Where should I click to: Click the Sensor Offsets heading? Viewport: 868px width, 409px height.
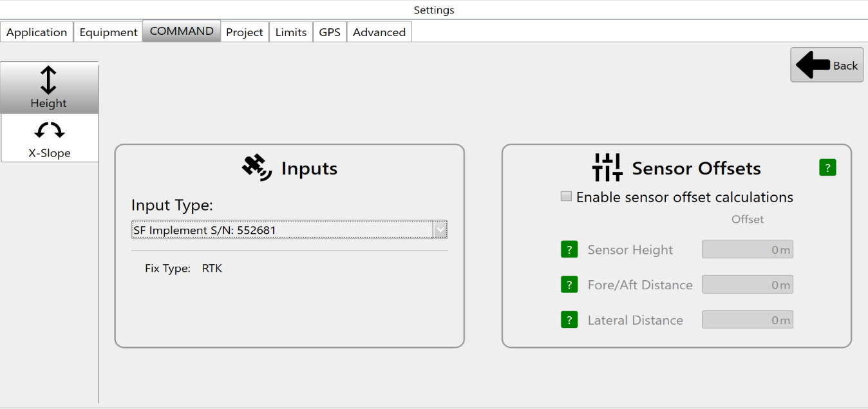697,169
